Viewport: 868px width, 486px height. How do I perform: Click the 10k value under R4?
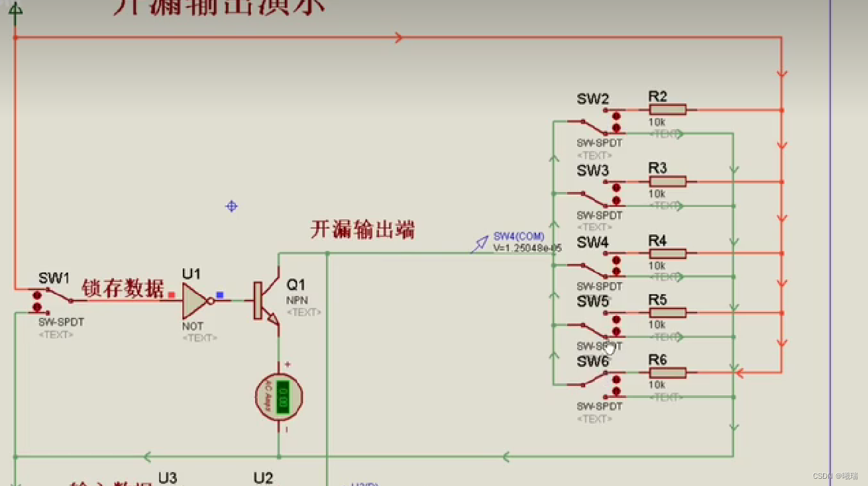pyautogui.click(x=657, y=266)
